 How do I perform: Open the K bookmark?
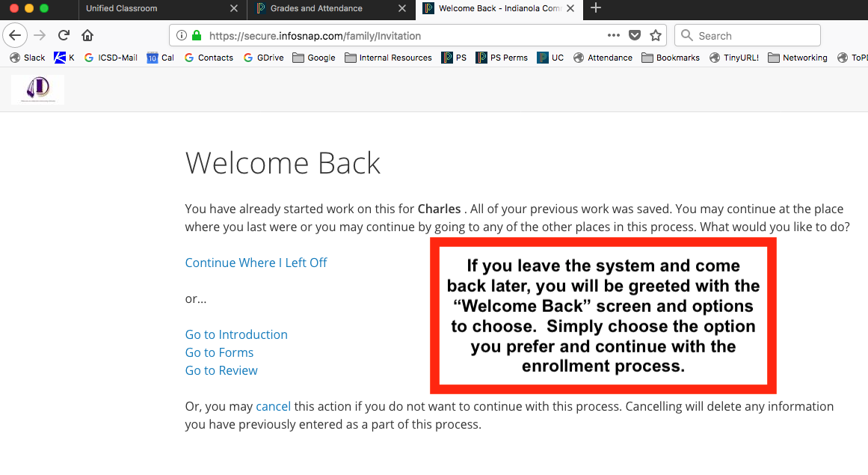click(64, 58)
